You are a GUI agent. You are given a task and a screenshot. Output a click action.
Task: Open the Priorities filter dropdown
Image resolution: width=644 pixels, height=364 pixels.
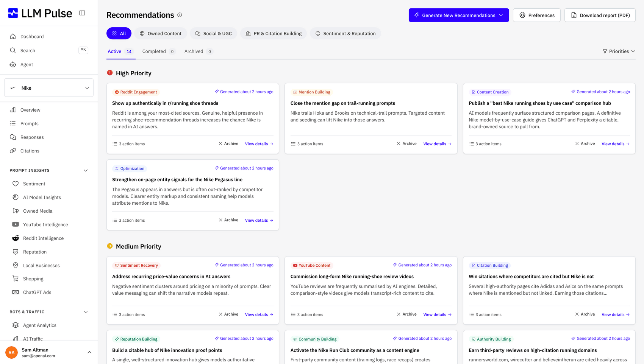tap(619, 51)
